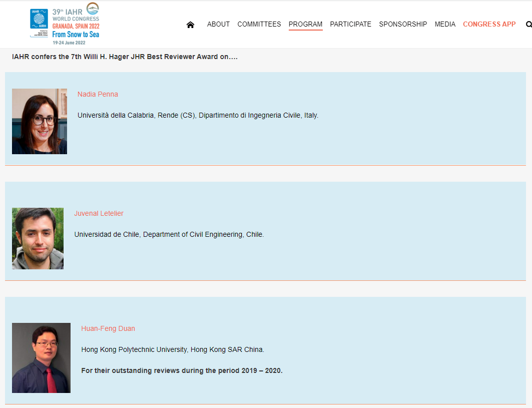Click the Best Reviewer Award heading text

coord(125,57)
